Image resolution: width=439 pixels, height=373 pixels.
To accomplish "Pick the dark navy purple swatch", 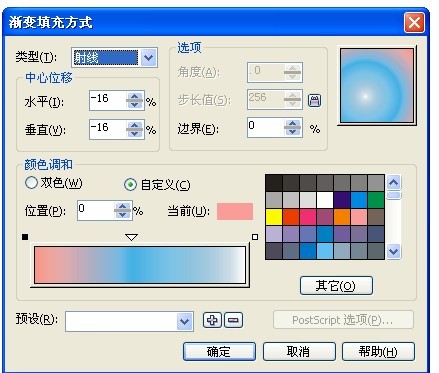I will tap(342, 200).
